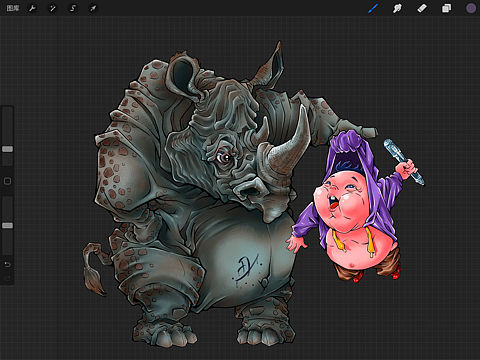Open the Actions wrench menu
The image size is (480, 360).
[x=32, y=8]
